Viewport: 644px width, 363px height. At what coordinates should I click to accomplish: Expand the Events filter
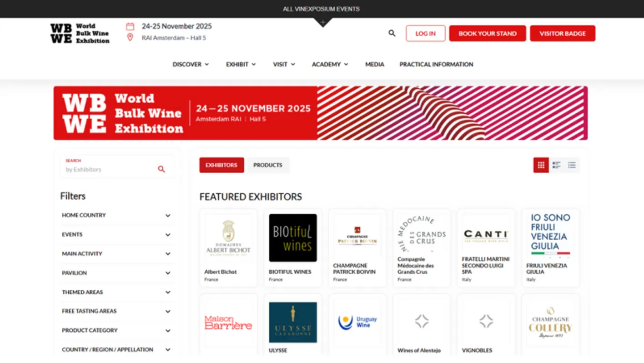(x=117, y=235)
